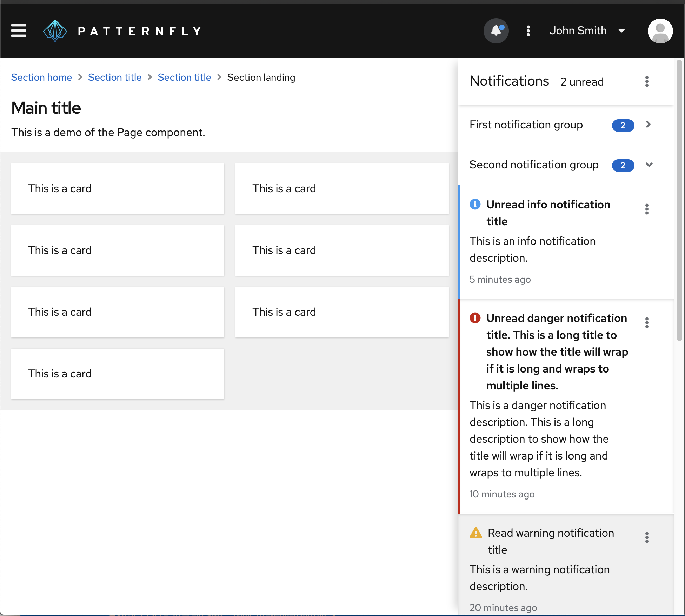Click 'This is a warning notification description'

pos(539,578)
